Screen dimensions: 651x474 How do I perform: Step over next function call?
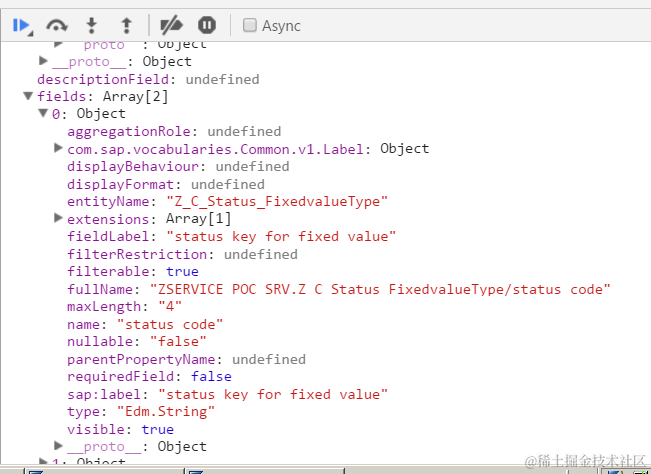[x=57, y=26]
